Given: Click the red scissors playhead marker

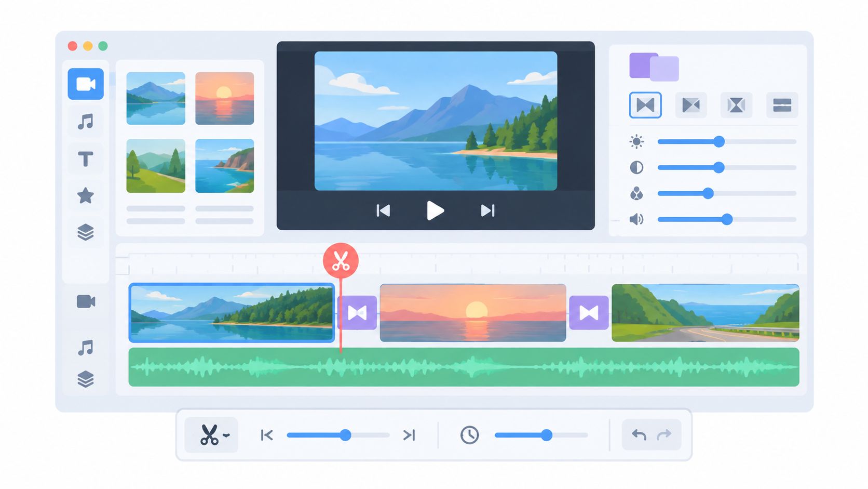Looking at the screenshot, I should point(341,260).
